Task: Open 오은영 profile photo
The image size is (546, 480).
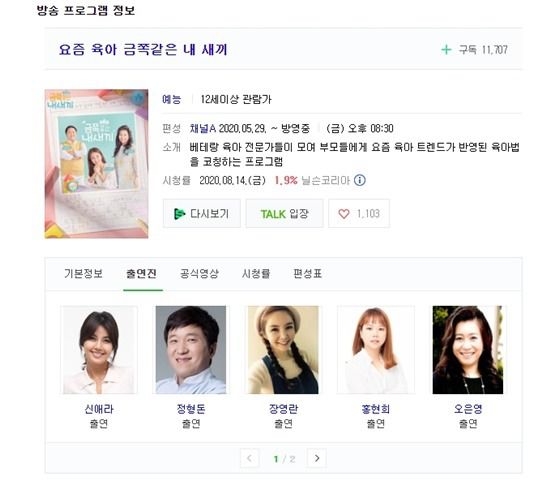Action: [468, 350]
